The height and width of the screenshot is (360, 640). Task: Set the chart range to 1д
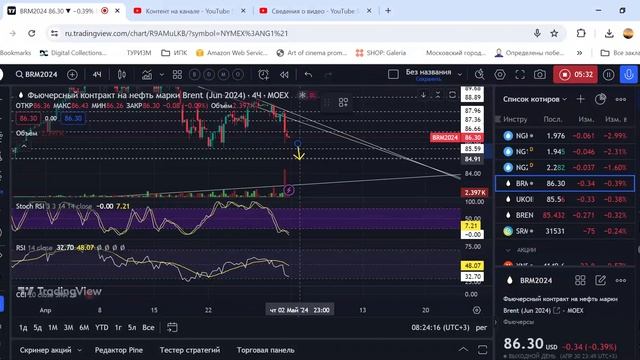pyautogui.click(x=23, y=327)
